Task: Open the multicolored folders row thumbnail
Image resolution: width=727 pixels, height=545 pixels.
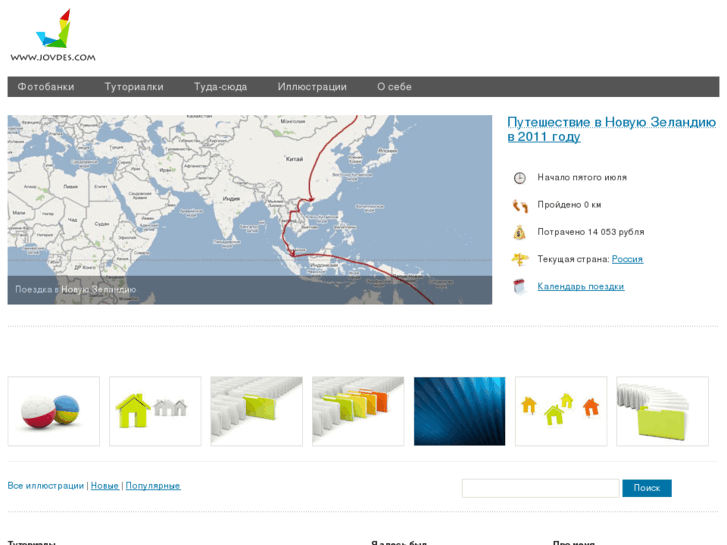Action: (358, 411)
